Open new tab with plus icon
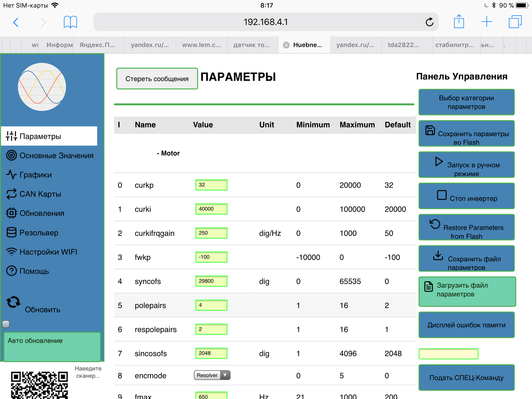The width and height of the screenshot is (532, 399). click(x=487, y=22)
